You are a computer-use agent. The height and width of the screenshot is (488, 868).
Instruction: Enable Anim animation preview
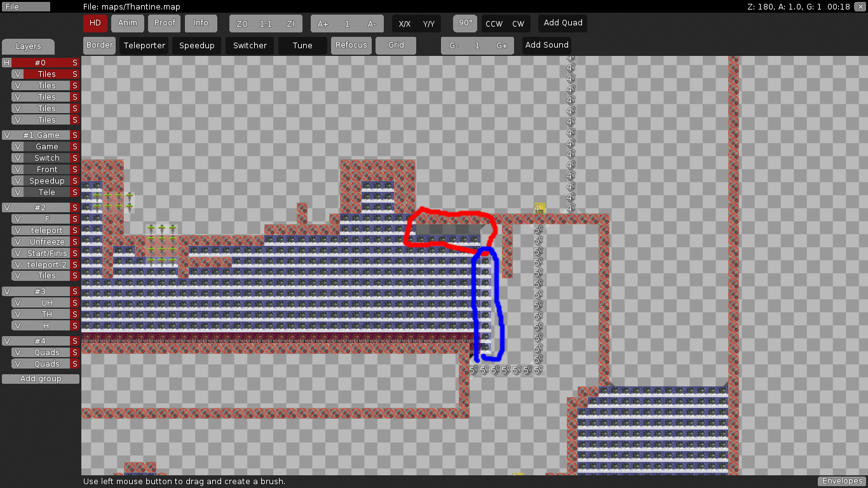point(127,24)
